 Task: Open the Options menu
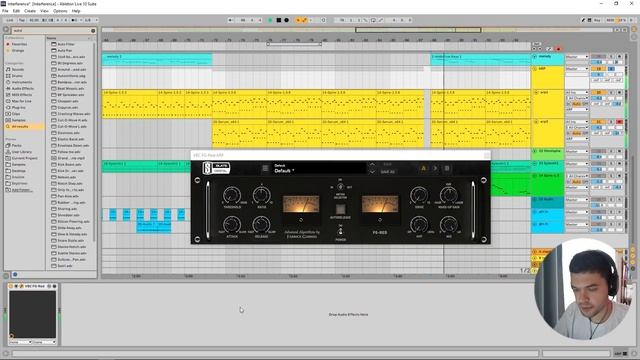[x=60, y=11]
